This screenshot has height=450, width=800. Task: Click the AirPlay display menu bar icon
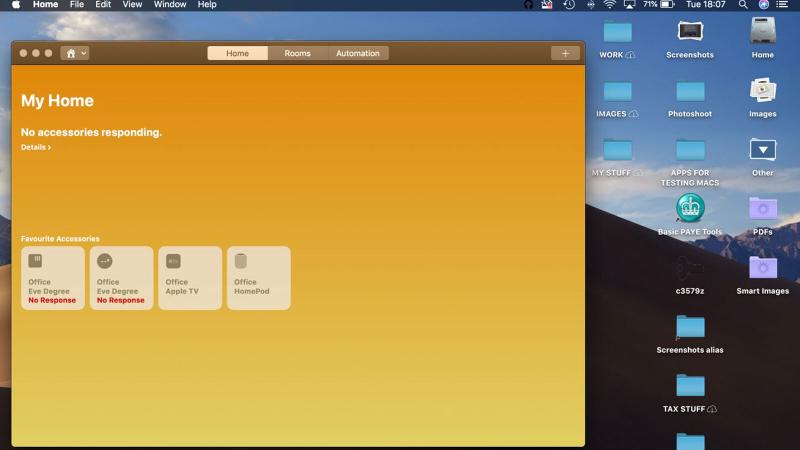pos(630,5)
